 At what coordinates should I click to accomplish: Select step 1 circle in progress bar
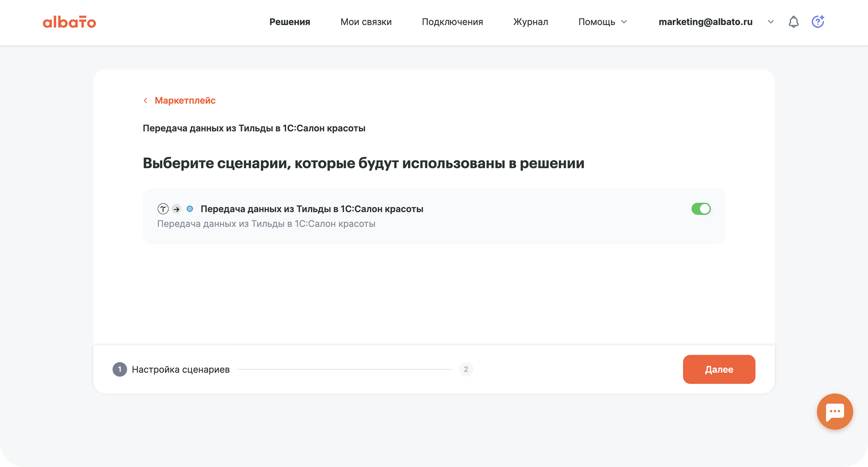(x=120, y=369)
